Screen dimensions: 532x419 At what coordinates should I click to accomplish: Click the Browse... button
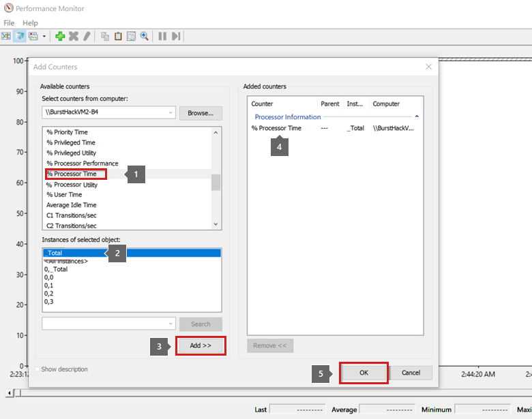(x=201, y=113)
